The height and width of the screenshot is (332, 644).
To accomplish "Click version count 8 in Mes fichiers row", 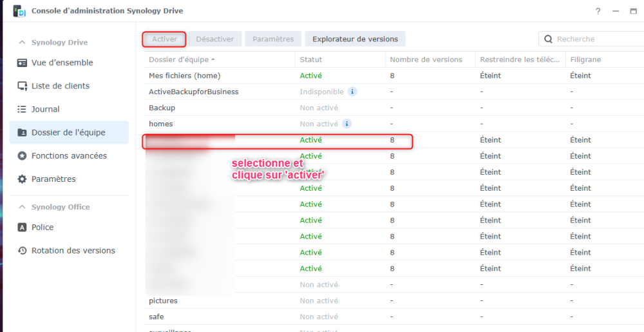I will (x=392, y=75).
